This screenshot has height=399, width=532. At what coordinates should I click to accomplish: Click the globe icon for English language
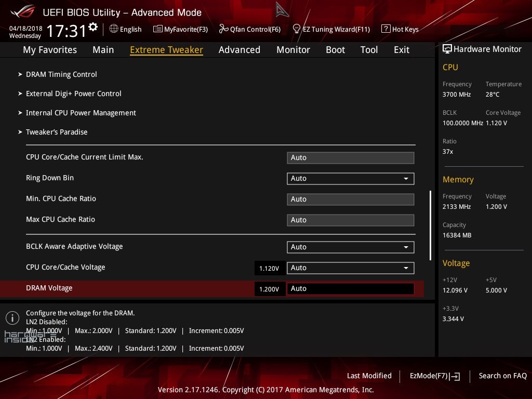114,29
